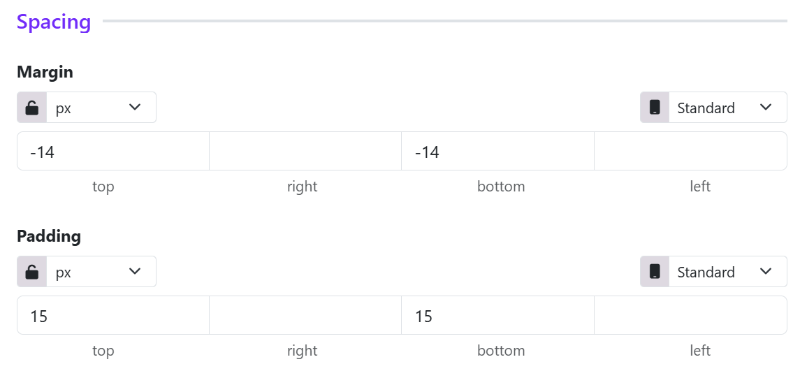800x373 pixels.
Task: Toggle the Margin lock icon
Action: click(32, 107)
